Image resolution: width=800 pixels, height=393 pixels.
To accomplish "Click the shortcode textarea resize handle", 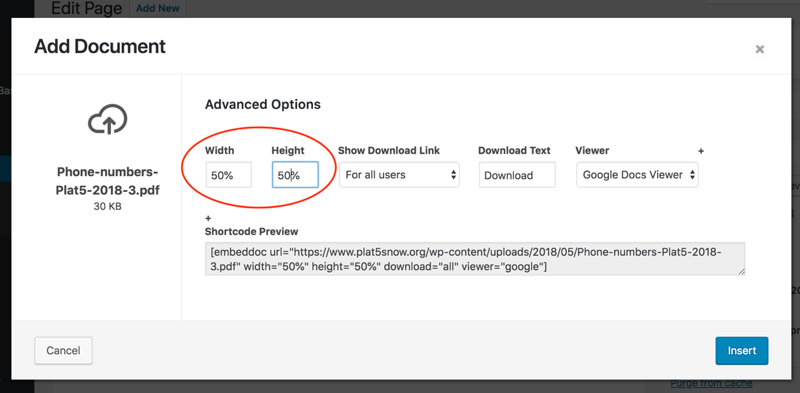I will pyautogui.click(x=741, y=272).
